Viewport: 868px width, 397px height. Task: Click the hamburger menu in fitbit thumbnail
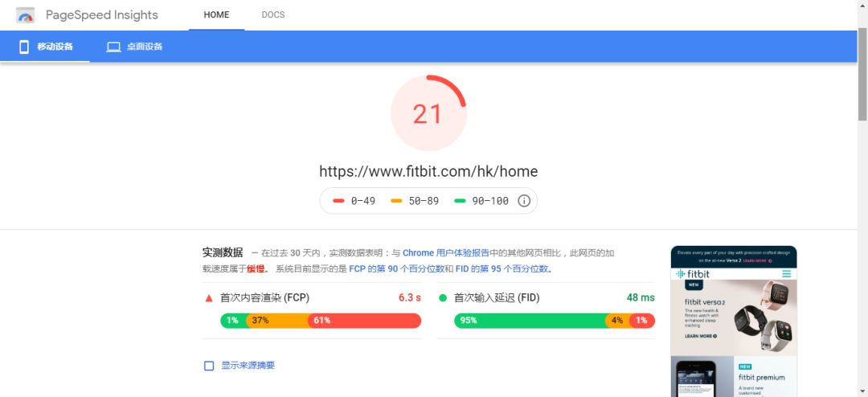tap(787, 273)
